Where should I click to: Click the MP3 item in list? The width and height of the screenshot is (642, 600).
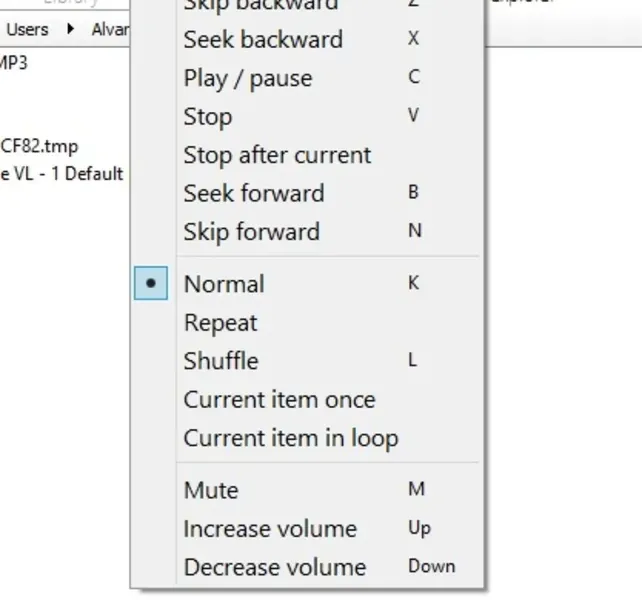click(14, 63)
